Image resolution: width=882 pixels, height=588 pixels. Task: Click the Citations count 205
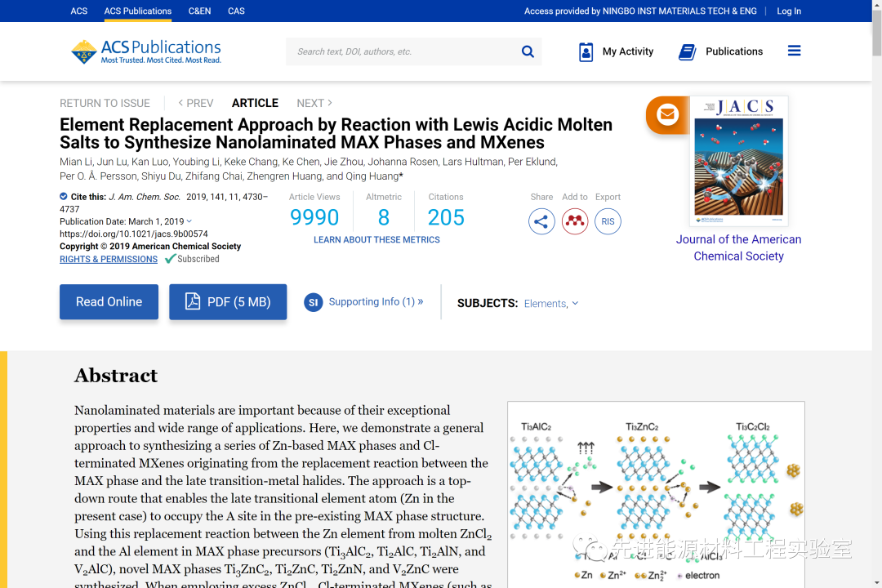click(446, 218)
